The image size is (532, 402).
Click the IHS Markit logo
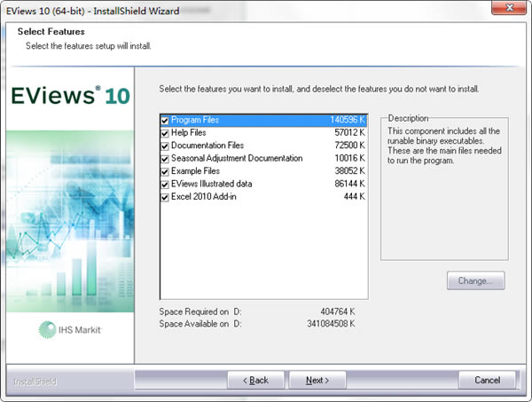(x=69, y=329)
